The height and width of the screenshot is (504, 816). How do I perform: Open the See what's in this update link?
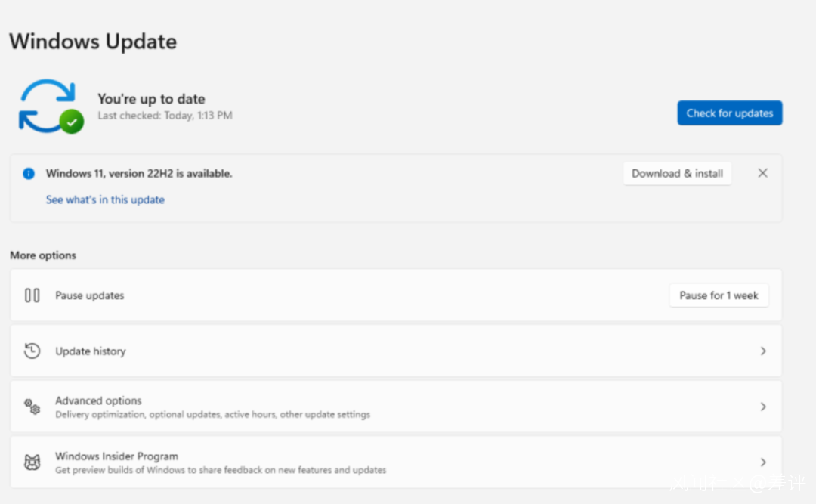pyautogui.click(x=105, y=199)
